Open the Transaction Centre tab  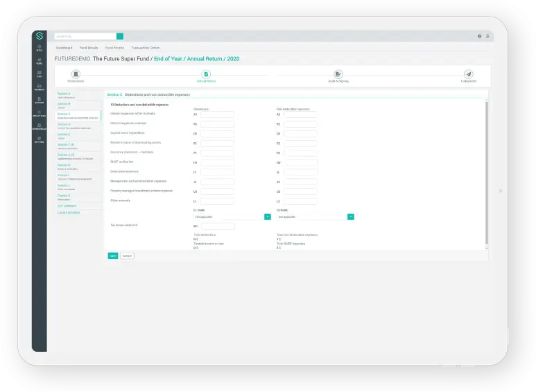click(x=145, y=48)
